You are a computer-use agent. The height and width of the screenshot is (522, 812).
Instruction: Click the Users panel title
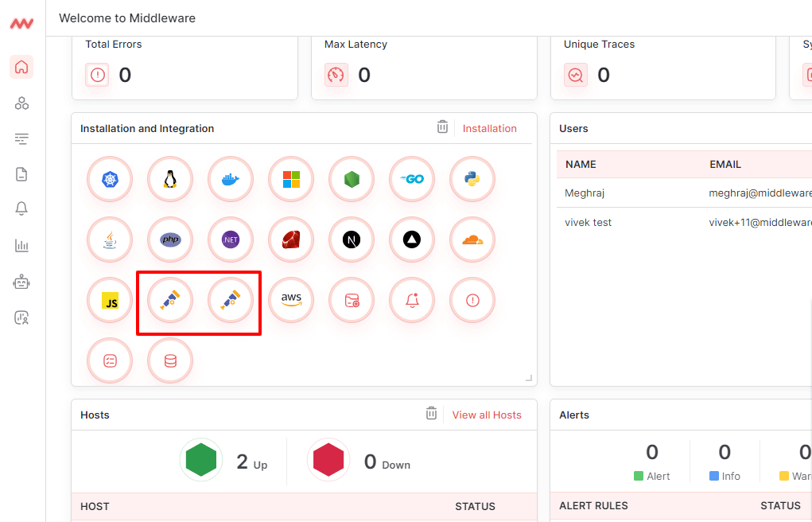(573, 129)
